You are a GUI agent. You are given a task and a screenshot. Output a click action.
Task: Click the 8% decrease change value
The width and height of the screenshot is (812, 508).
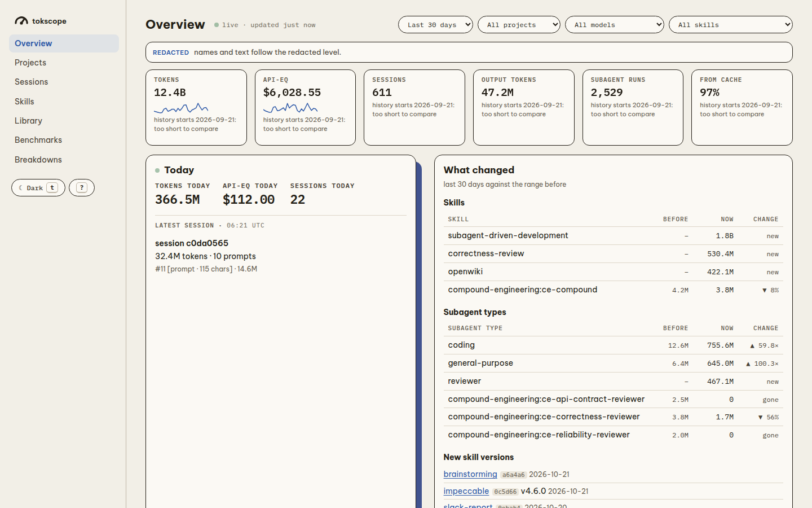tap(770, 290)
